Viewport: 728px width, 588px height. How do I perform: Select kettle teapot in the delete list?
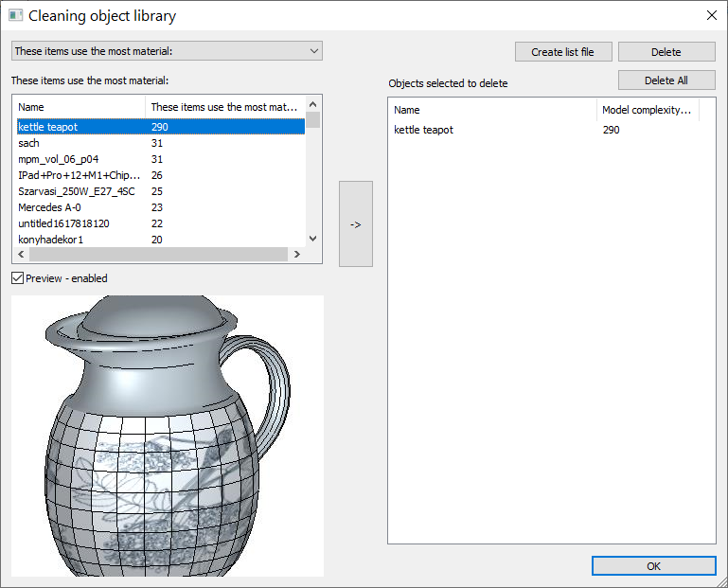pos(424,130)
